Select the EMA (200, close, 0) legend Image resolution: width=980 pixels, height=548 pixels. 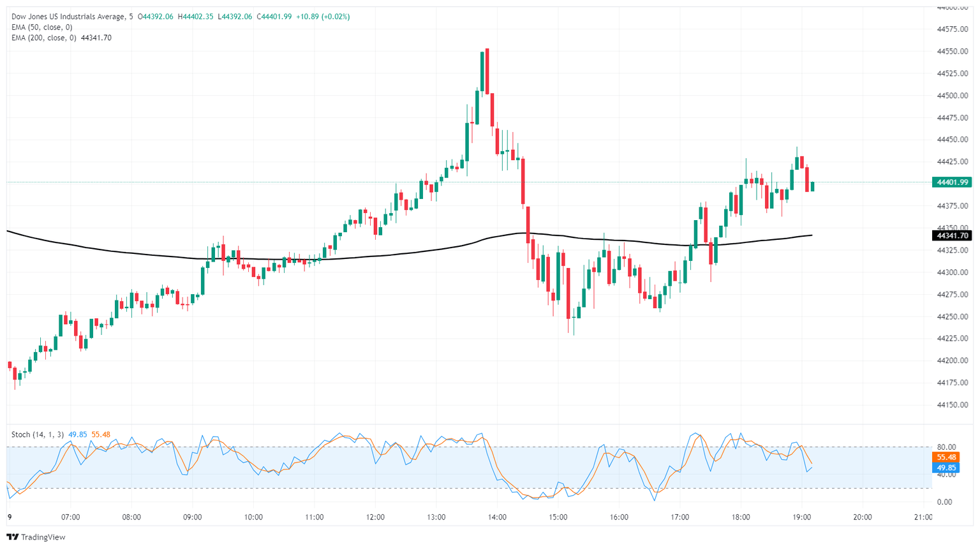tap(43, 38)
